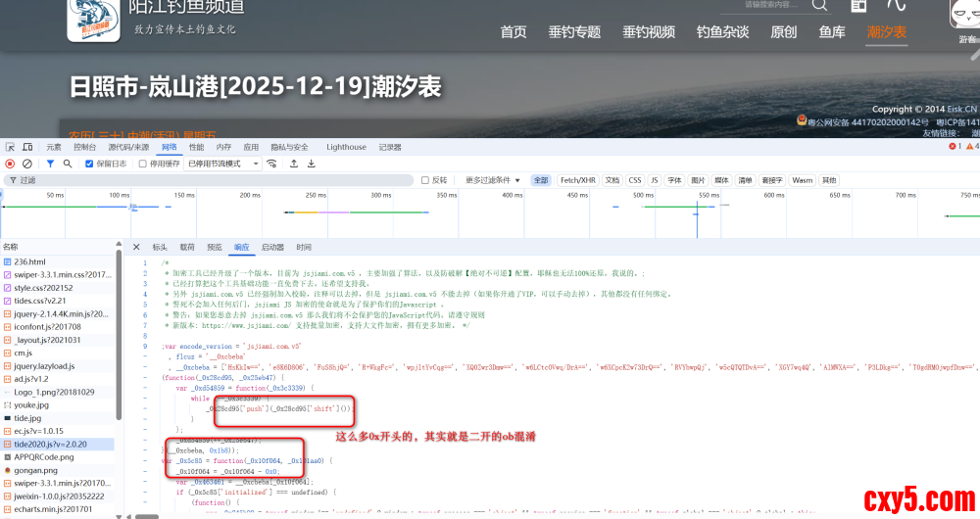Select the 图片 filter chip
The image size is (980, 519).
point(698,180)
